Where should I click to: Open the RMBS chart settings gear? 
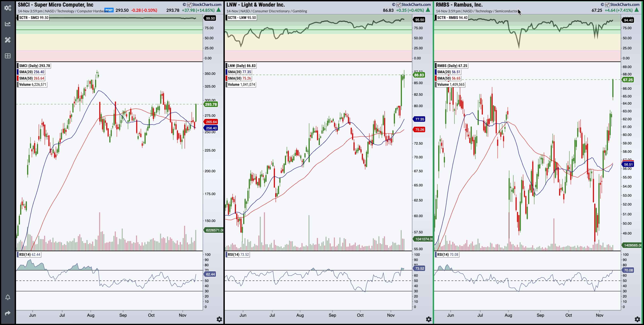tap(637, 319)
